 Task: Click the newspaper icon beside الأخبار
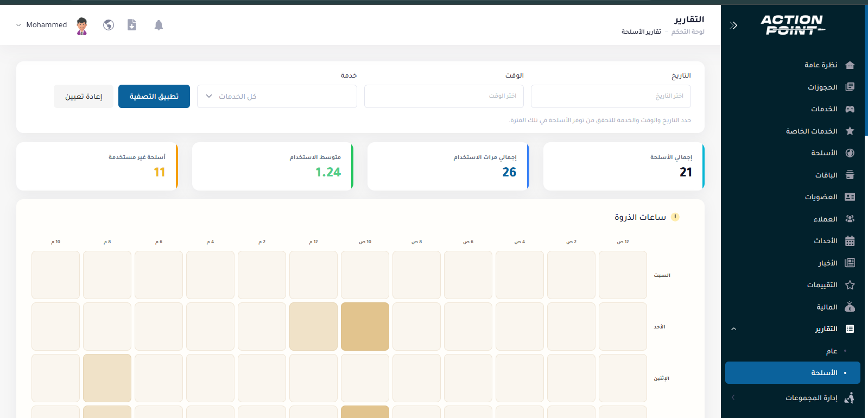tap(850, 263)
